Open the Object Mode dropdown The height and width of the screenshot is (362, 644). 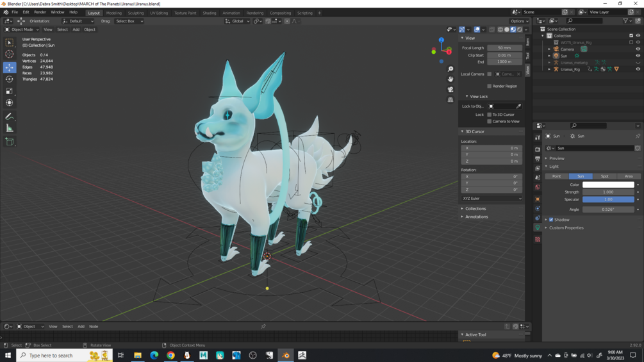pos(22,29)
